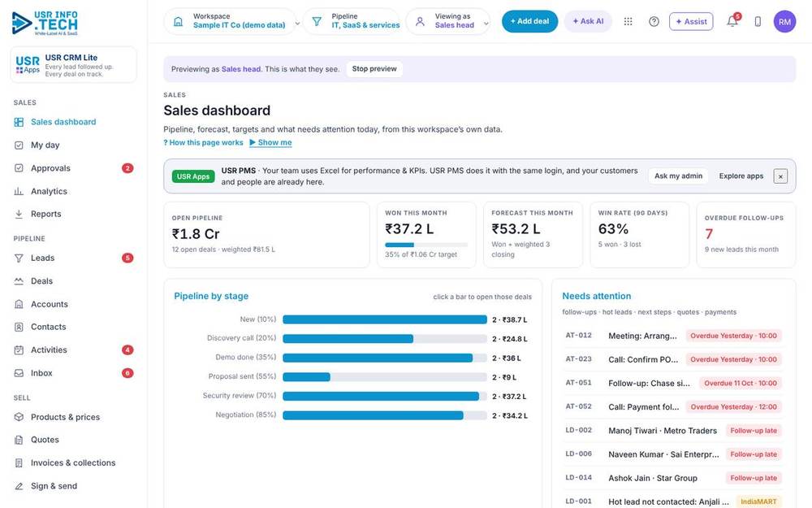Click the Leads funnel icon
The image size is (812, 508).
click(x=19, y=258)
